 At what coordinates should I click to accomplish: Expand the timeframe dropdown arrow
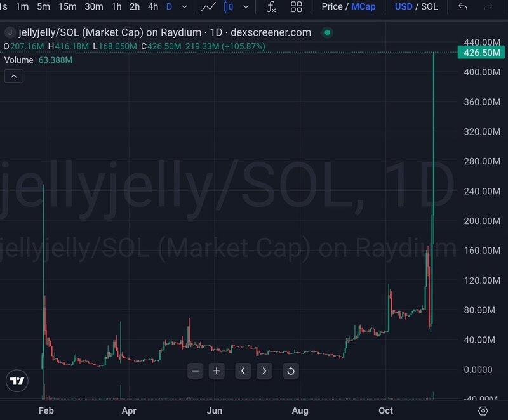click(x=184, y=7)
